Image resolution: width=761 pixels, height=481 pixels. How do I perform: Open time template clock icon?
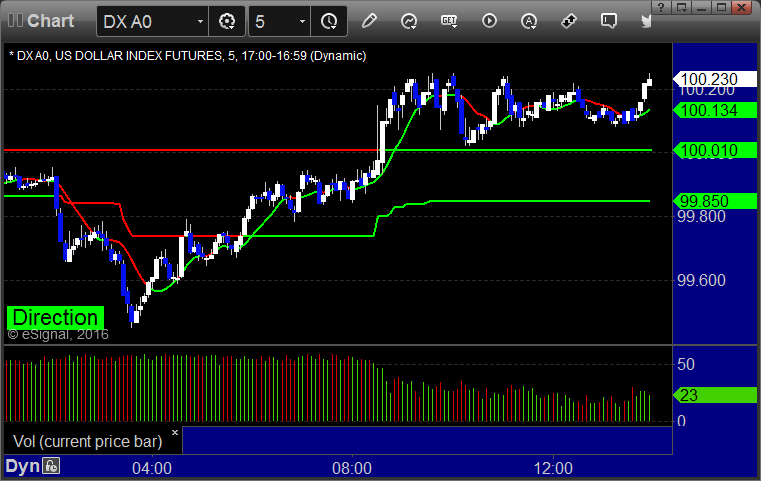(329, 21)
